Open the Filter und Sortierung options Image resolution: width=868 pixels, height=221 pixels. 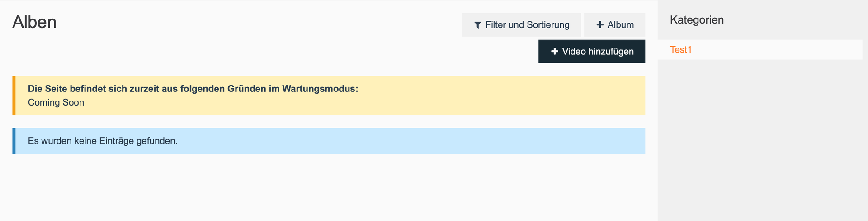[x=521, y=25]
